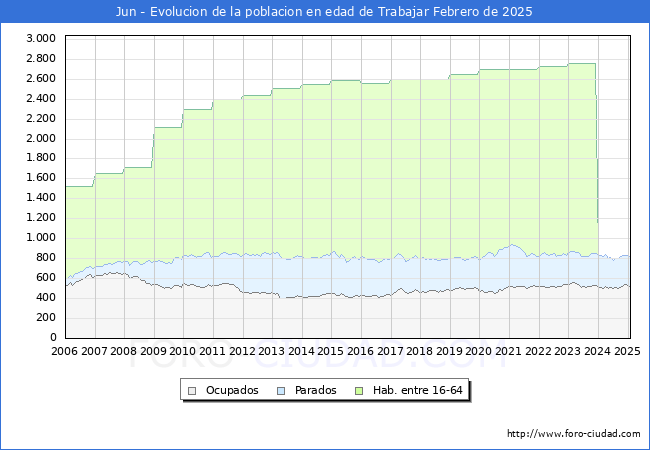Click the 1.800 y-axis label
This screenshot has height=450, width=650.
41,157
